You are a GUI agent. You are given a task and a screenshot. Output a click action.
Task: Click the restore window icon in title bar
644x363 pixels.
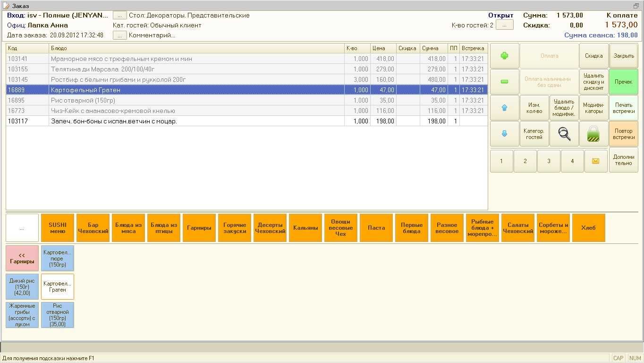pos(636,6)
